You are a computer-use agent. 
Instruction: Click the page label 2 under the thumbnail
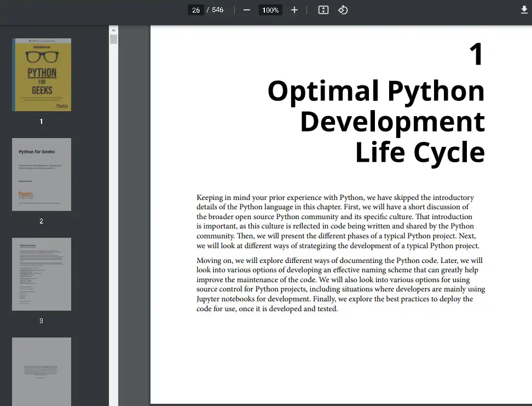click(x=42, y=221)
